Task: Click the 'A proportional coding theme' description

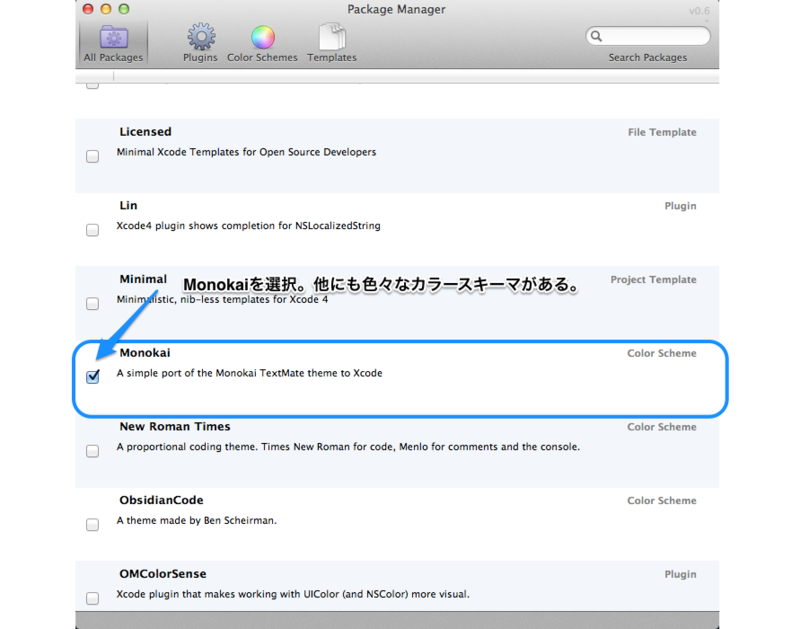Action: coord(348,447)
